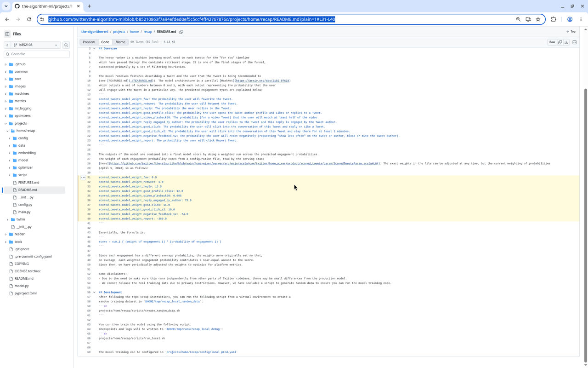The image size is (588, 368).
Task: Jump to Top of the file
Action: [571, 32]
